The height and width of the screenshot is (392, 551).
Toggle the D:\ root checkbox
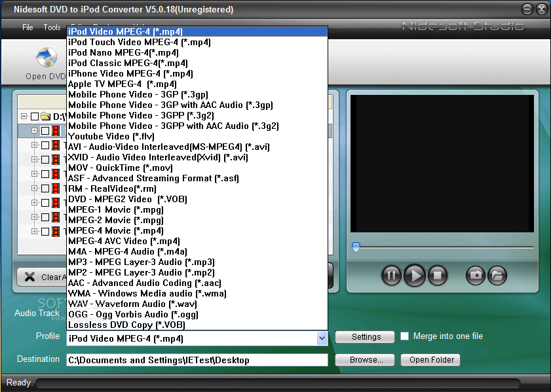(x=35, y=116)
